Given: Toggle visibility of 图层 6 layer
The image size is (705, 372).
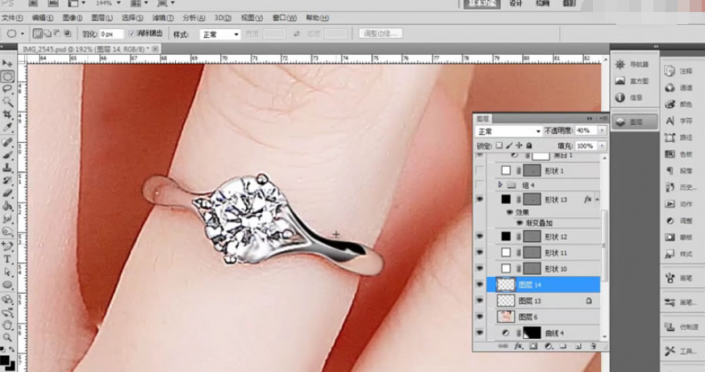Looking at the screenshot, I should coord(480,317).
